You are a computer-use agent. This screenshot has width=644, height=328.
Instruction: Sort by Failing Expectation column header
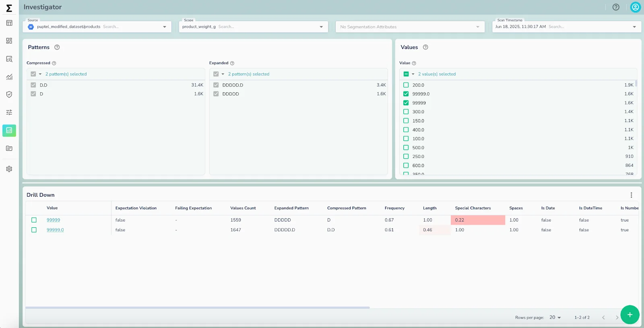point(193,208)
